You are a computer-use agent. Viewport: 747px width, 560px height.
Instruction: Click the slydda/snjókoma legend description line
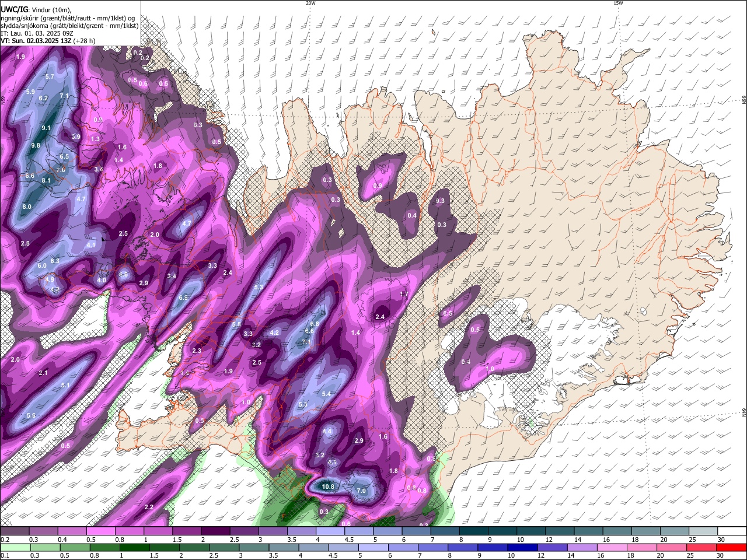coord(69,26)
